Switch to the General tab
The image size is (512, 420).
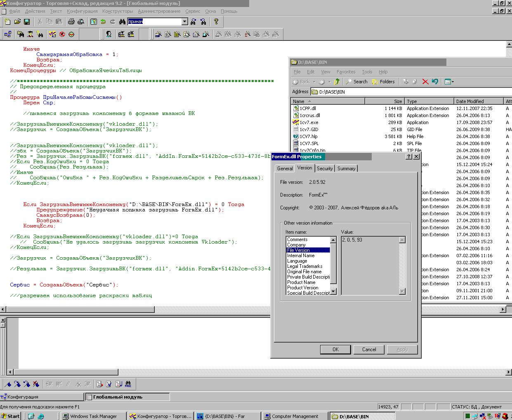click(x=285, y=169)
